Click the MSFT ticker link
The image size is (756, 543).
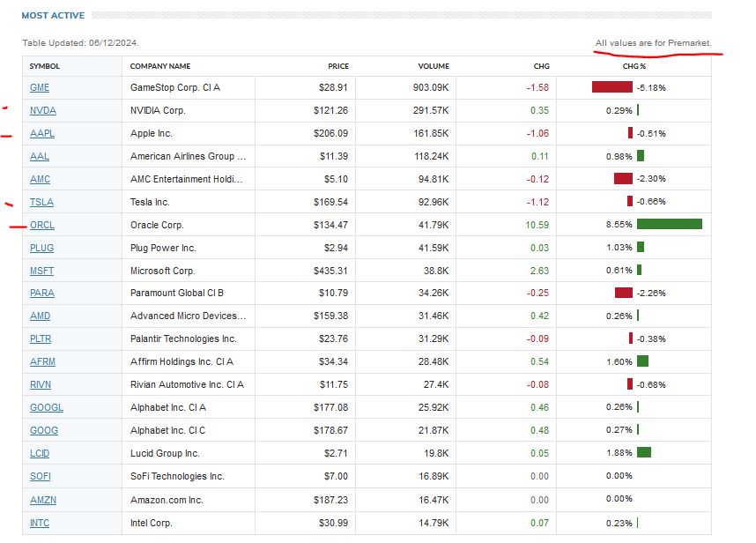(42, 271)
